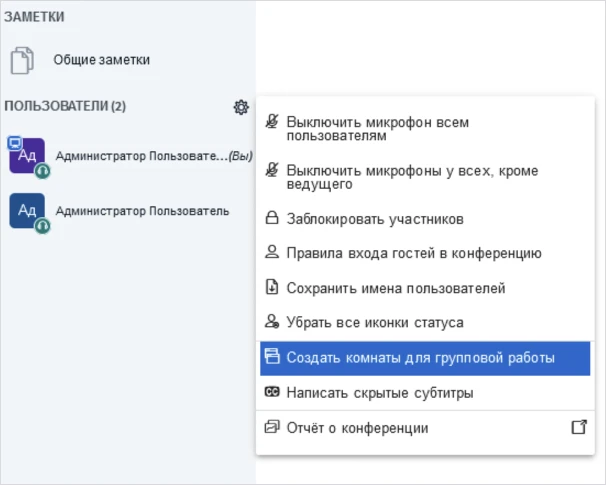Select Убрать все иконки статуса

pyautogui.click(x=425, y=322)
